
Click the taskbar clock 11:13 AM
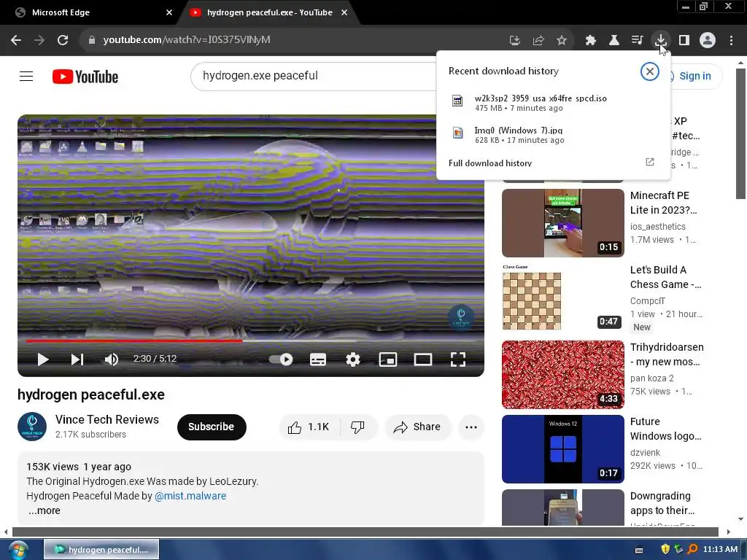(x=720, y=550)
